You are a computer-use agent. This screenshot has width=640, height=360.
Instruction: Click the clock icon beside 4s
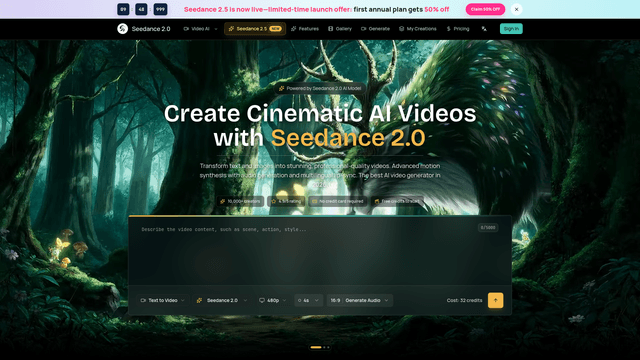(x=300, y=300)
